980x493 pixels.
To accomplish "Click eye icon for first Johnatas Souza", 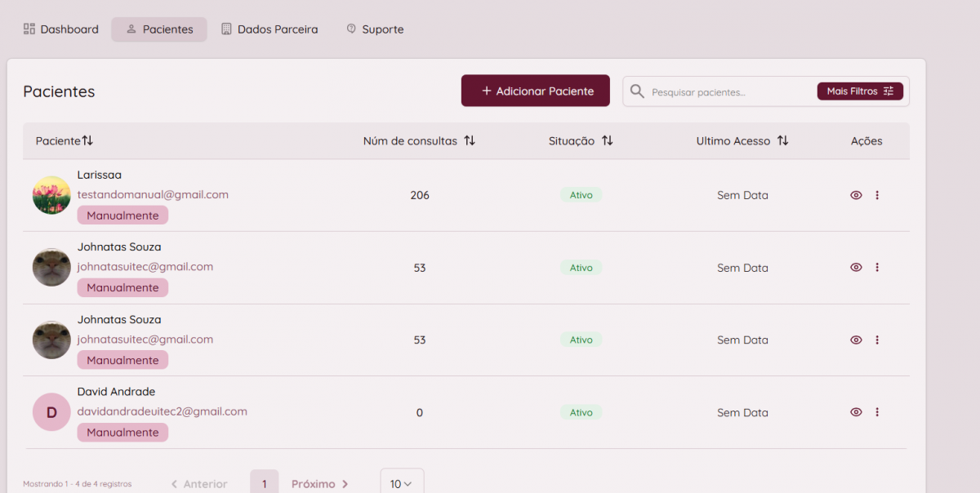I will (856, 267).
